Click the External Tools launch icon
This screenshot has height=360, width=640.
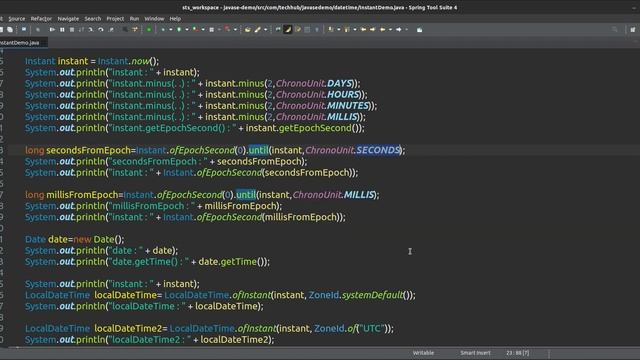point(227,29)
